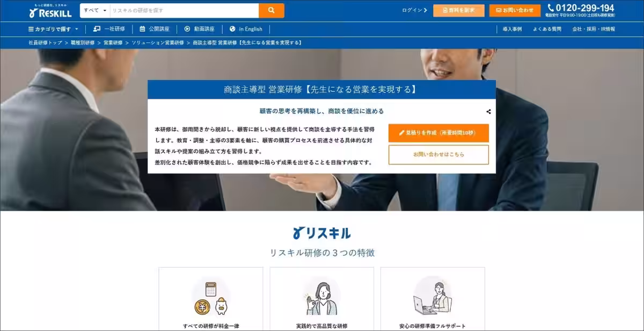Click the search magnifier icon

click(270, 10)
